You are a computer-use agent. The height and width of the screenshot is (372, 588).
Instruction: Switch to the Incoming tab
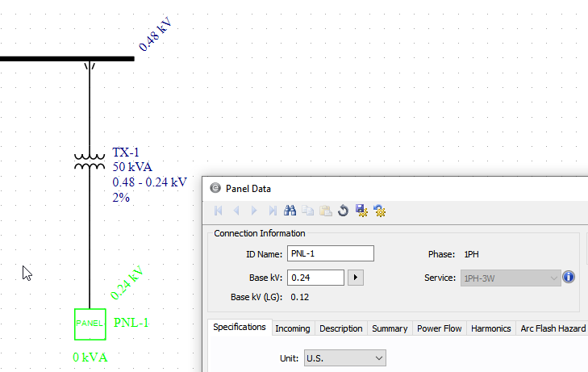[292, 328]
